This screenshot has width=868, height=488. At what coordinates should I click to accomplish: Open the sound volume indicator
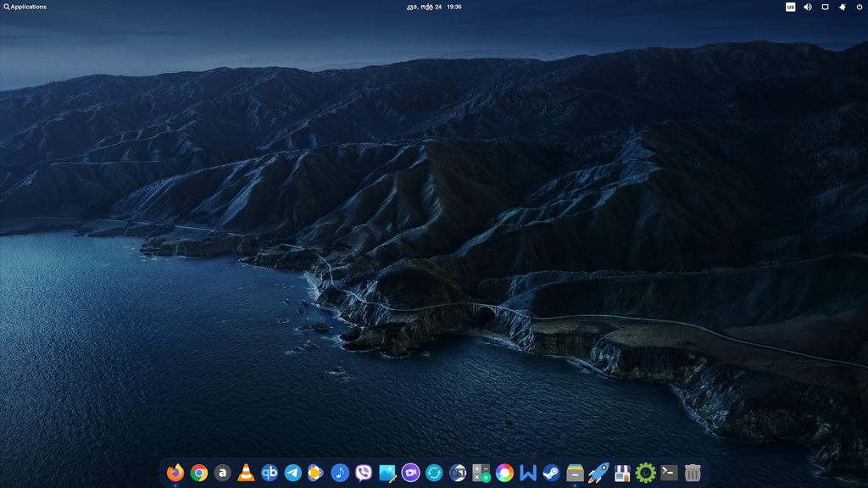(x=808, y=7)
